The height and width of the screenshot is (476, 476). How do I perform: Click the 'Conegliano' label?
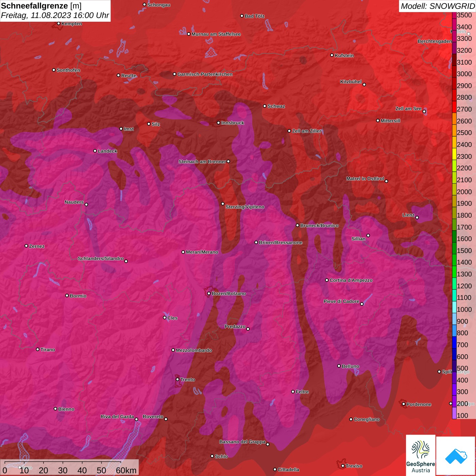click(367, 419)
